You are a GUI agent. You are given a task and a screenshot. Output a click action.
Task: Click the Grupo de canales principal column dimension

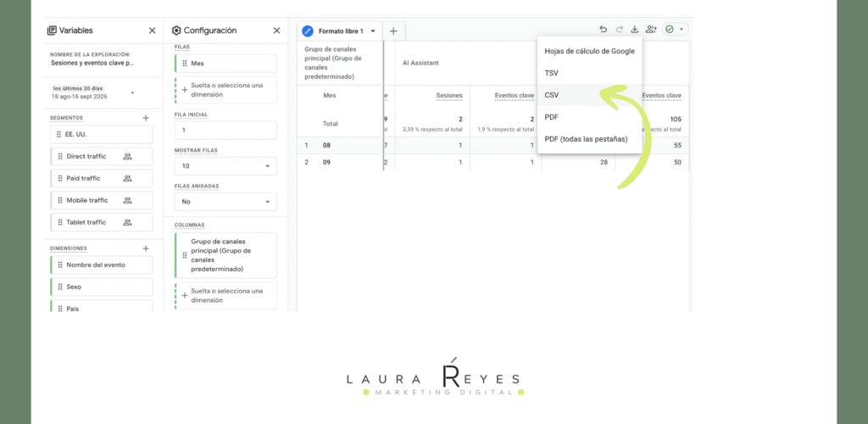click(225, 255)
